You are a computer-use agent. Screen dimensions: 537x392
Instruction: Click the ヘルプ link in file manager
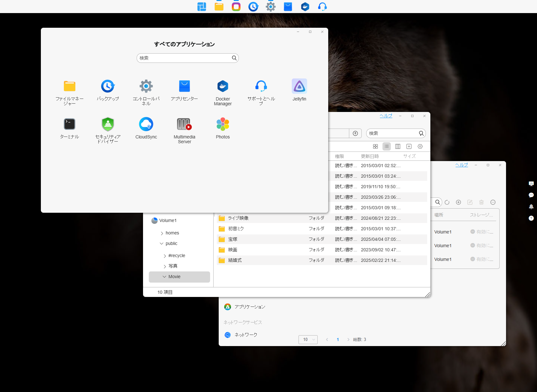[386, 116]
